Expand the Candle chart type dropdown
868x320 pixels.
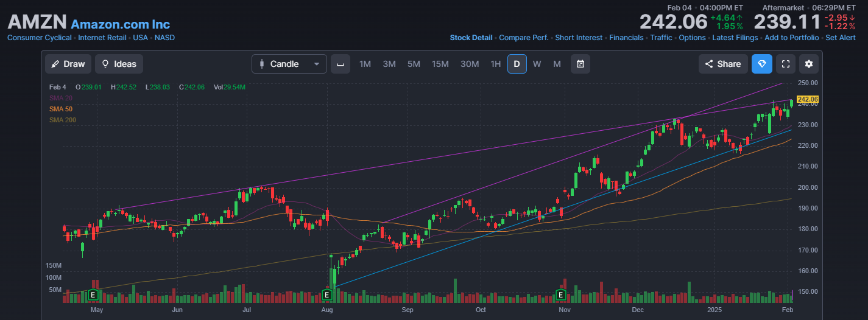[x=289, y=64]
